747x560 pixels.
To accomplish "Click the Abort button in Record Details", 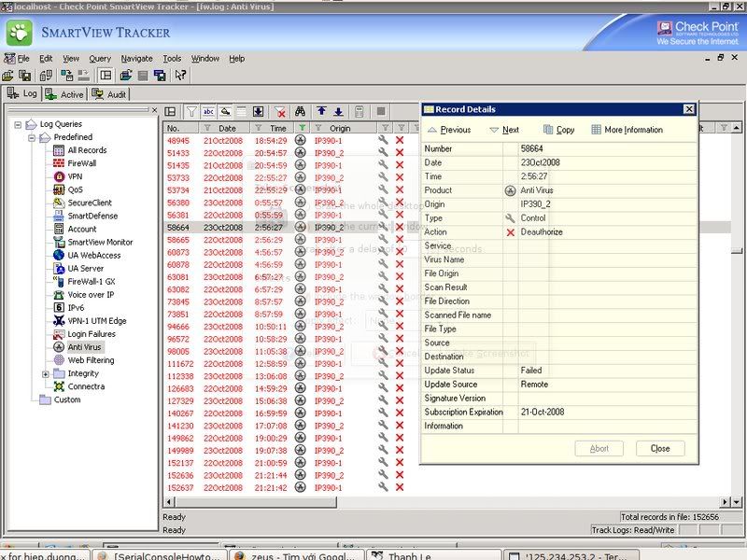I will point(599,449).
